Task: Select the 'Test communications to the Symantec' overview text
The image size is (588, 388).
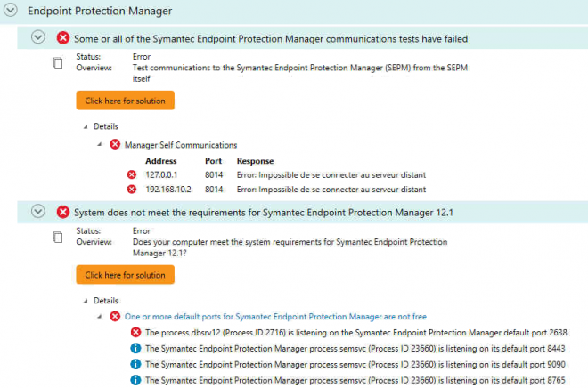Action: 300,73
